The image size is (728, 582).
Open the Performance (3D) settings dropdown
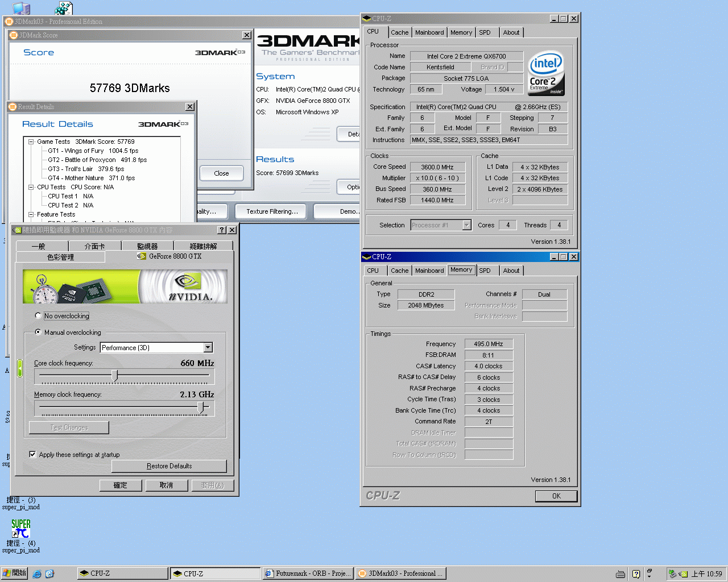click(x=208, y=347)
